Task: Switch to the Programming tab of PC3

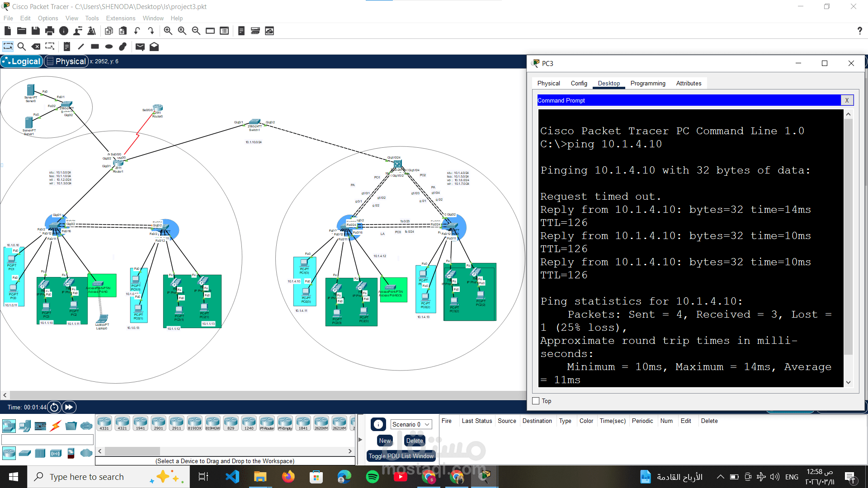Action: [x=647, y=83]
